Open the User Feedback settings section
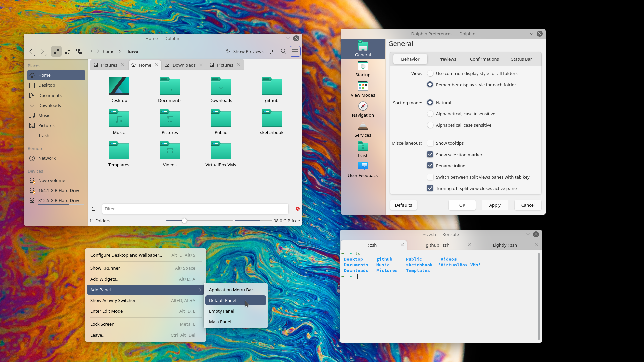 tap(363, 170)
